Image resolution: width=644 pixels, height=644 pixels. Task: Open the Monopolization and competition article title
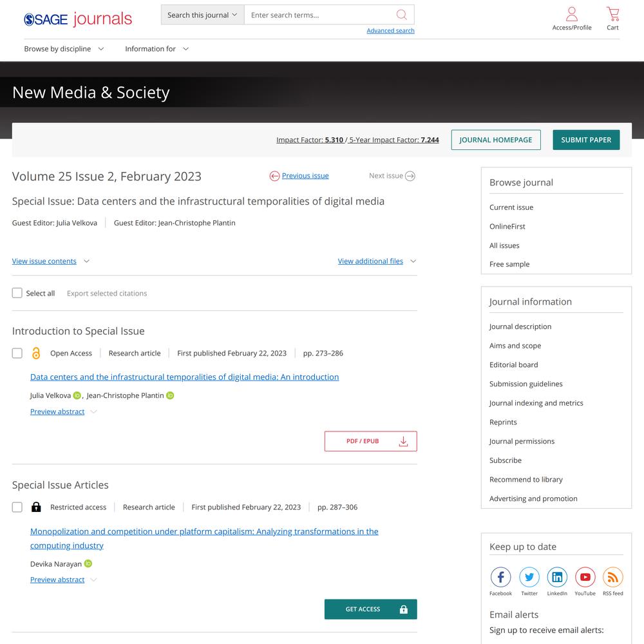click(x=204, y=538)
